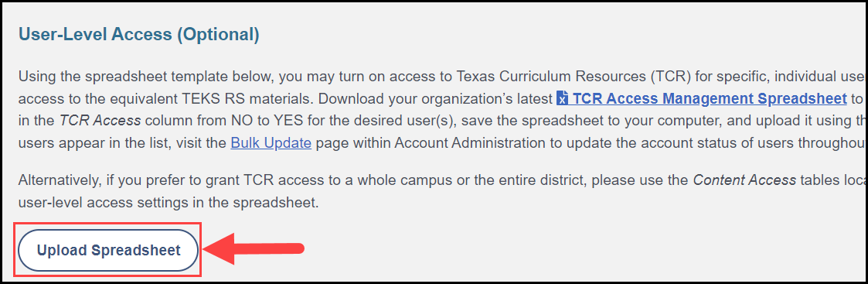Click the user-level access settings closing line
The width and height of the screenshot is (868, 284).
168,203
